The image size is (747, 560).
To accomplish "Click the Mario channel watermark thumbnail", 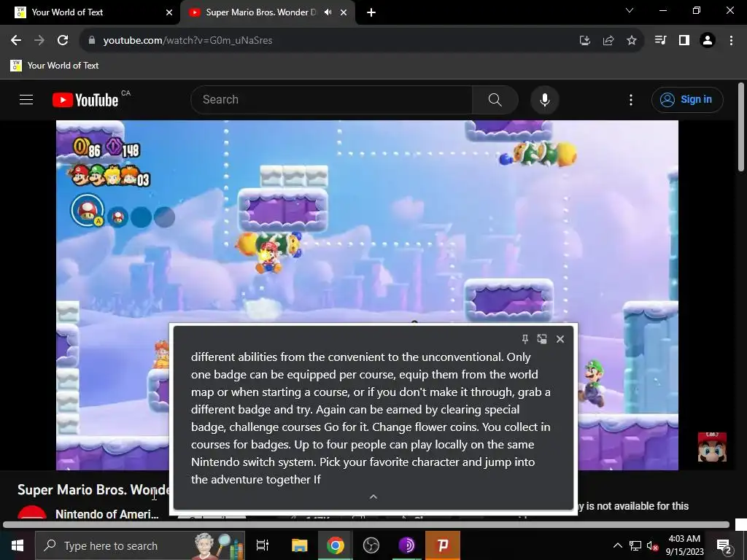I will point(712,447).
